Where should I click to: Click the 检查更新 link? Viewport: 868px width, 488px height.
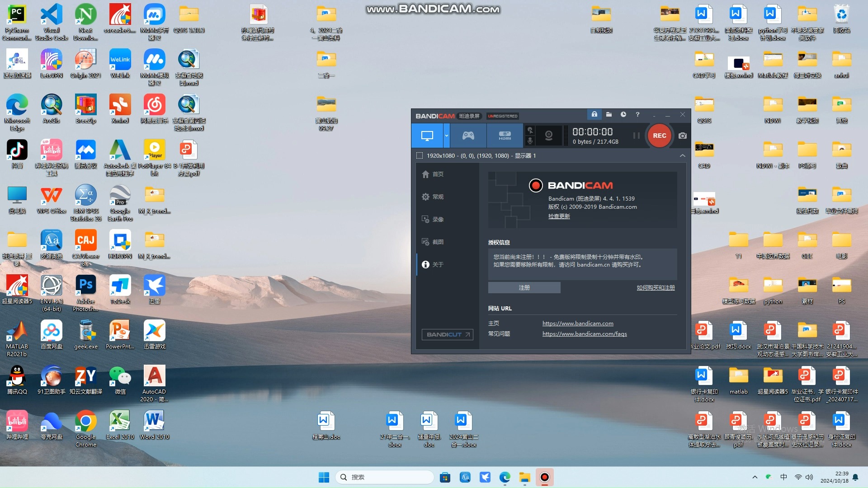(559, 216)
